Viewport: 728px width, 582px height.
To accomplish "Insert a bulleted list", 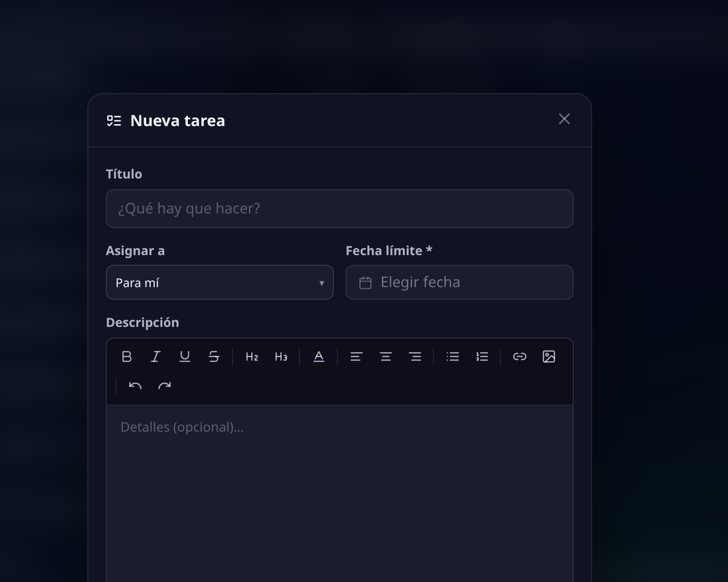I will tap(453, 356).
